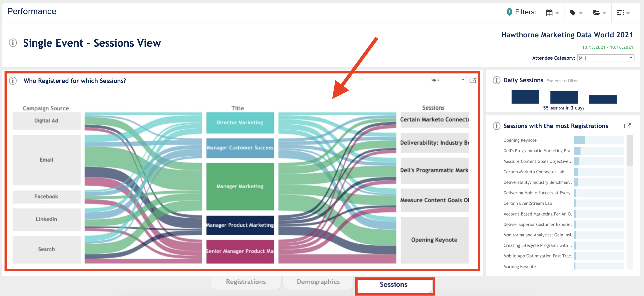Click Certain Marketo Connector Lab row
644x296 pixels.
click(x=563, y=172)
